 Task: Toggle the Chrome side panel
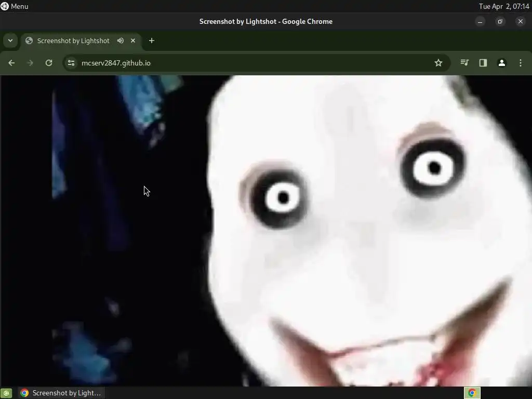pyautogui.click(x=483, y=63)
